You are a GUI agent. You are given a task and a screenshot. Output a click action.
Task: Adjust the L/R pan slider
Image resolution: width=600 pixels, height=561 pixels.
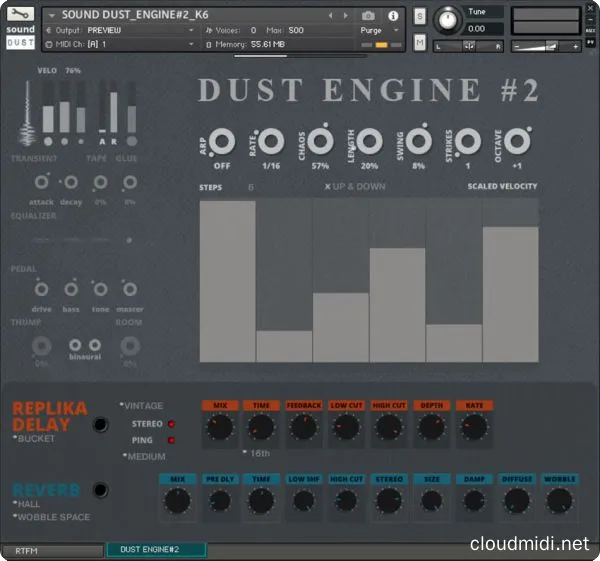[x=468, y=46]
